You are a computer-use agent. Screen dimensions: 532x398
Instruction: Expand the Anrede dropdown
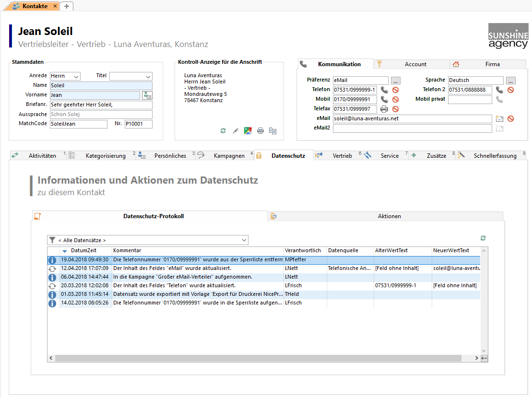pos(76,76)
